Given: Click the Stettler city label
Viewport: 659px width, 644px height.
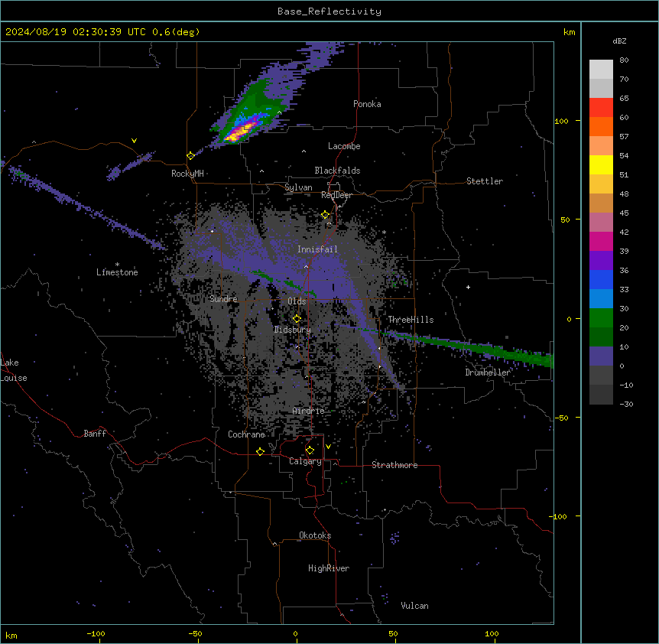Looking at the screenshot, I should tap(485, 181).
